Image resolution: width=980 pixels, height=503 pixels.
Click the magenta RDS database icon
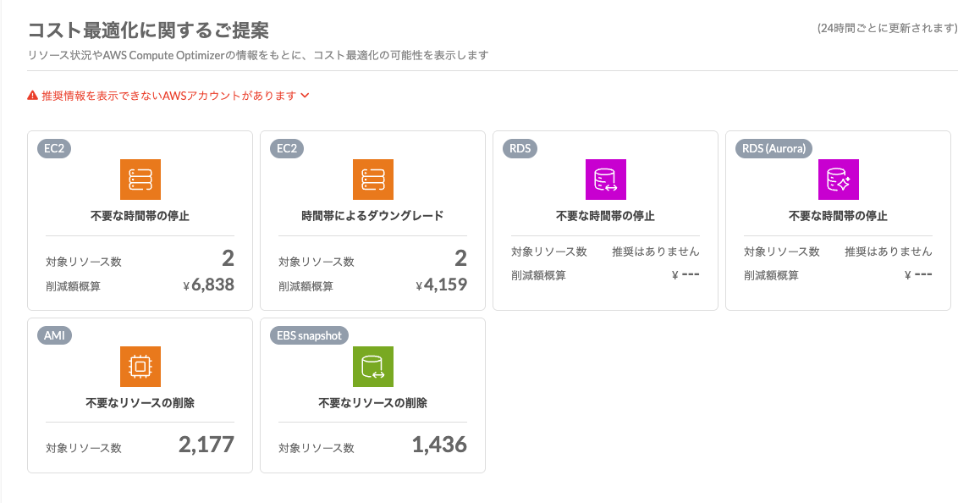tap(605, 180)
